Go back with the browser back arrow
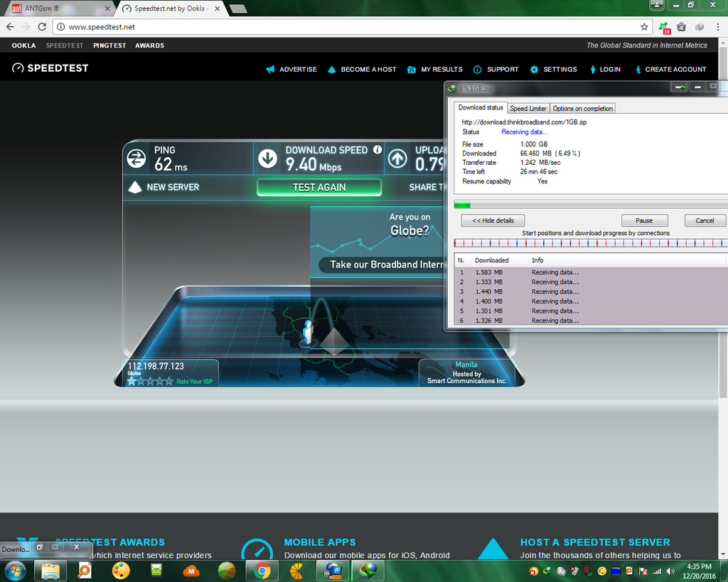 pyautogui.click(x=10, y=27)
